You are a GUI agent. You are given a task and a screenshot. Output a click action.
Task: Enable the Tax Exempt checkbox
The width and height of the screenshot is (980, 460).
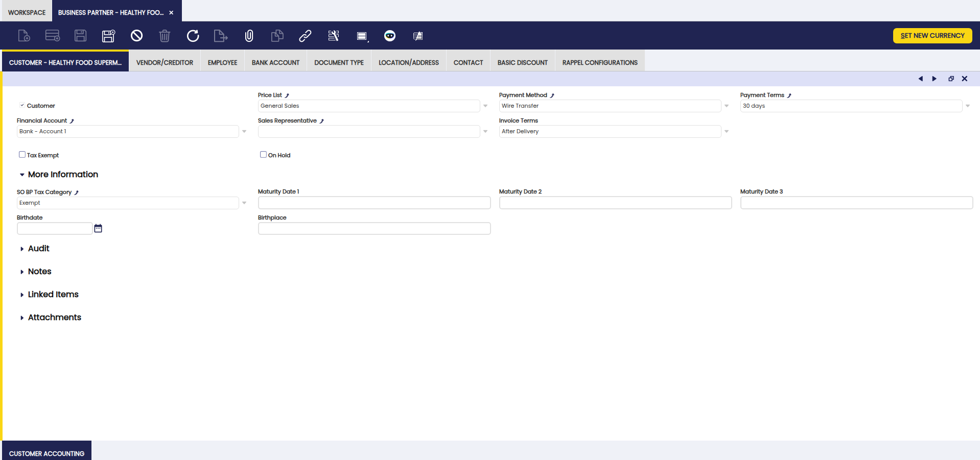[x=22, y=155]
